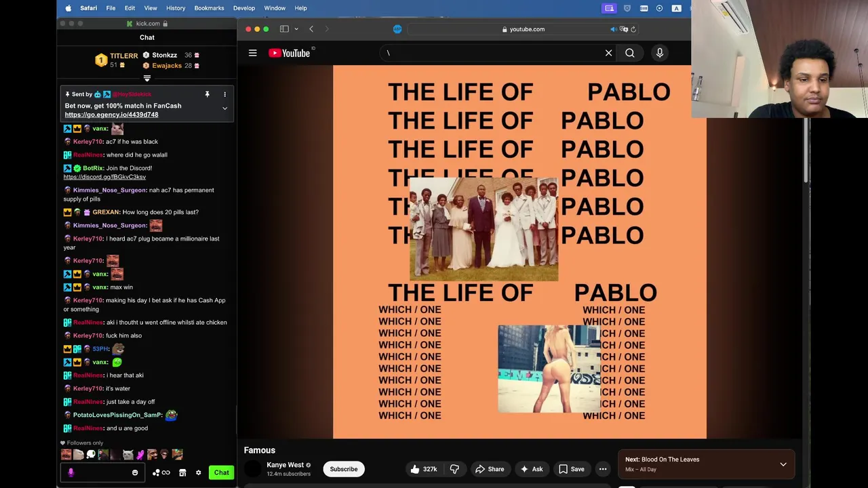This screenshot has width=868, height=488.
Task: Open the File menu
Action: tap(111, 8)
